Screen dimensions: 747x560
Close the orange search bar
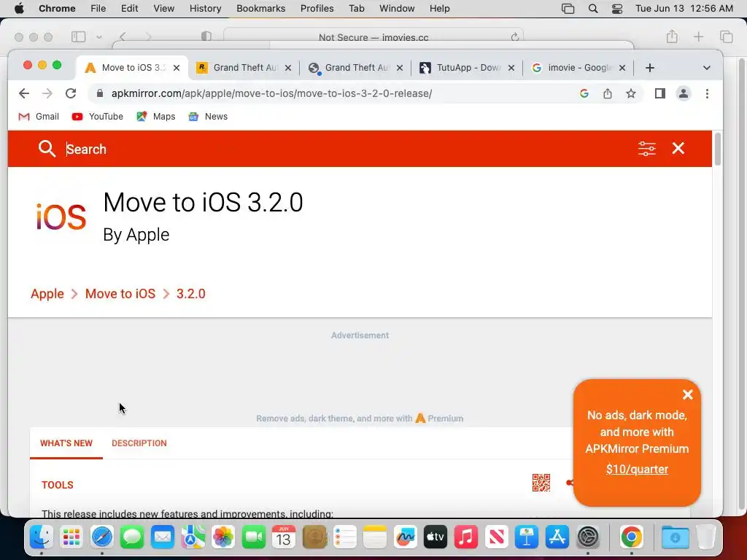click(678, 149)
